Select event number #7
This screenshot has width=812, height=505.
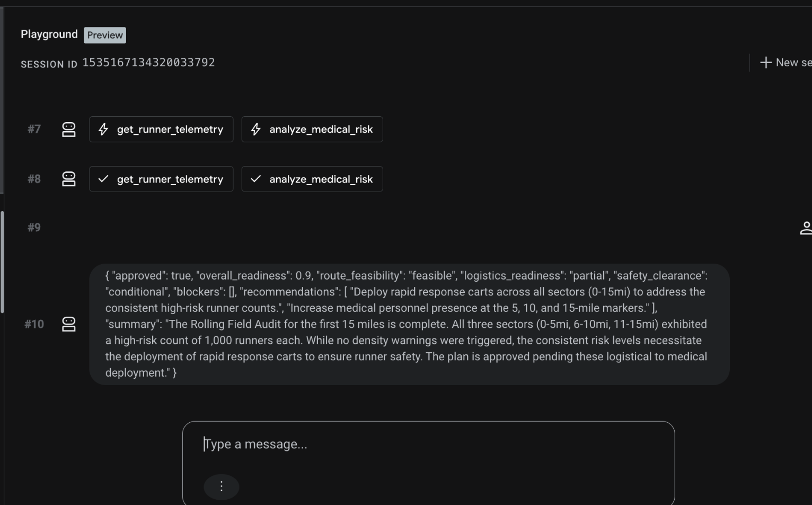coord(34,129)
